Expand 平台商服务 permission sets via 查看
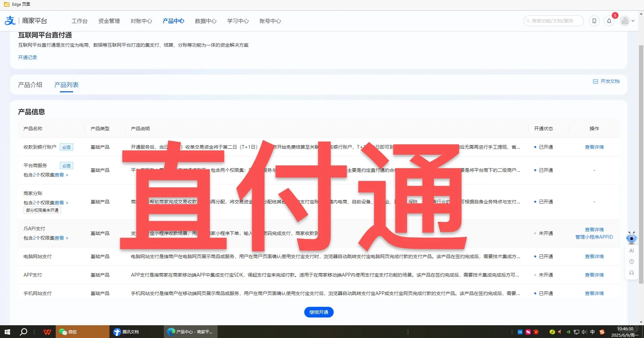The height and width of the screenshot is (338, 644). 61,175
